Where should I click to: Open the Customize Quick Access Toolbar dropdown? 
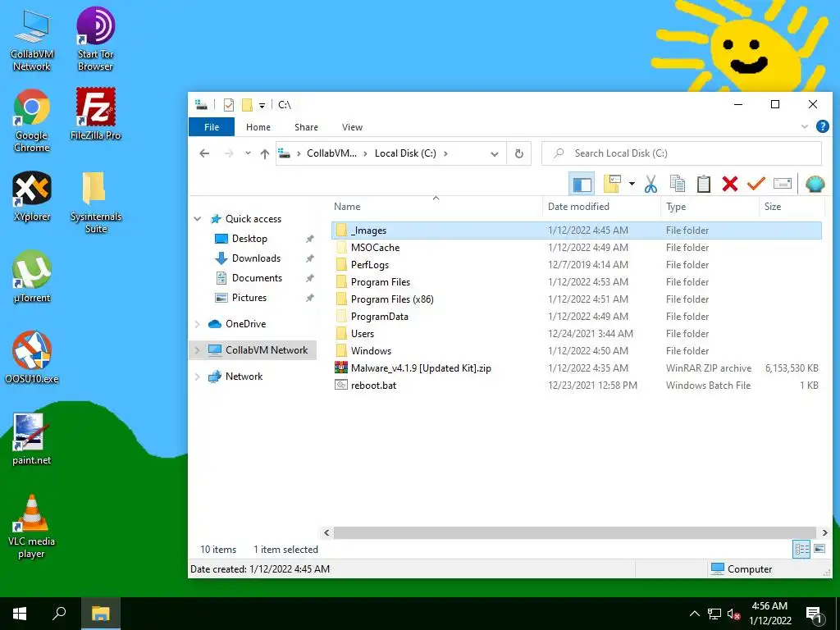pyautogui.click(x=262, y=105)
